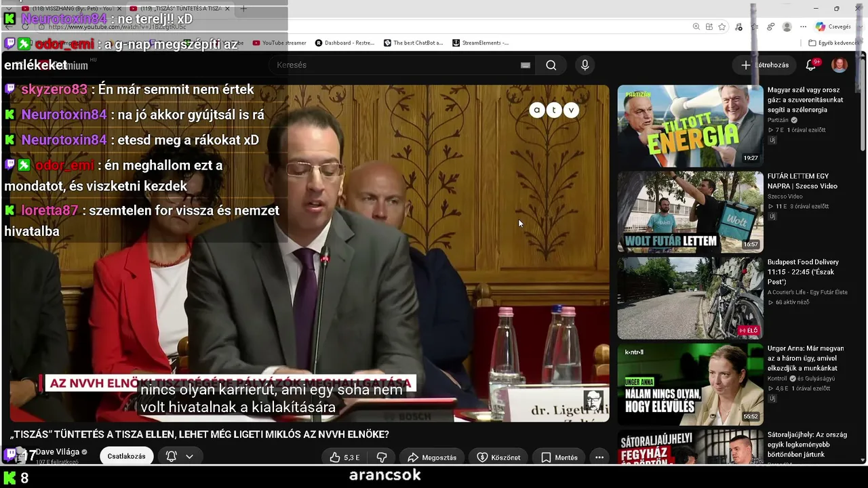The image size is (868, 488).
Task: Open the Sátoraljaújhely video thumbnail
Action: [x=690, y=447]
